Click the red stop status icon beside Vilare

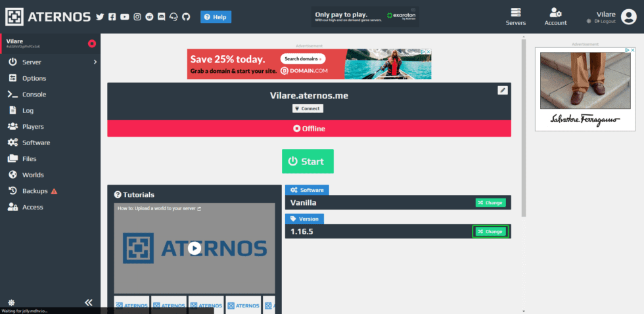tap(92, 43)
